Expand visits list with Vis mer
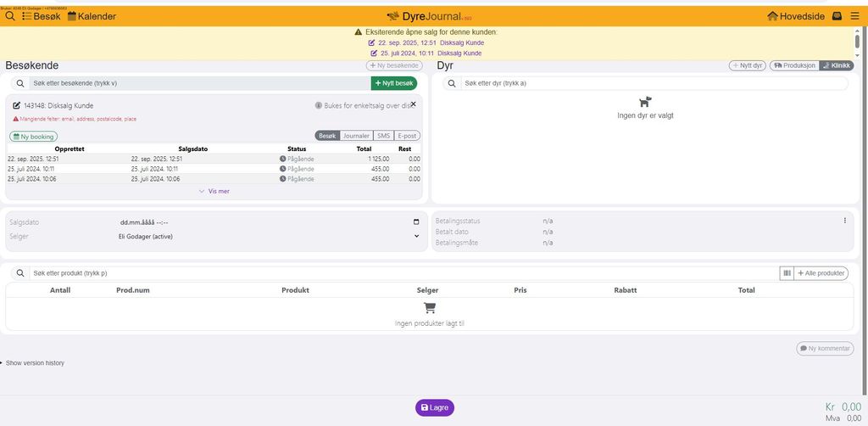This screenshot has width=868, height=426. [x=214, y=191]
